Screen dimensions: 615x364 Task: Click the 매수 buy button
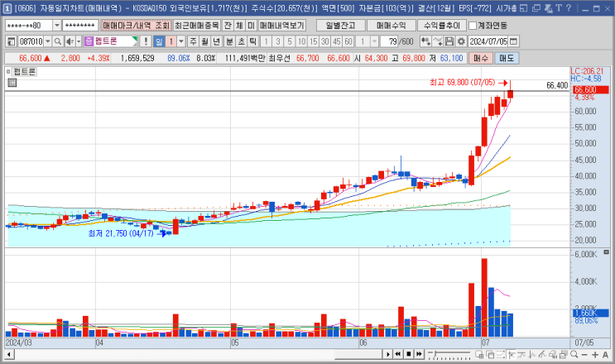480,58
